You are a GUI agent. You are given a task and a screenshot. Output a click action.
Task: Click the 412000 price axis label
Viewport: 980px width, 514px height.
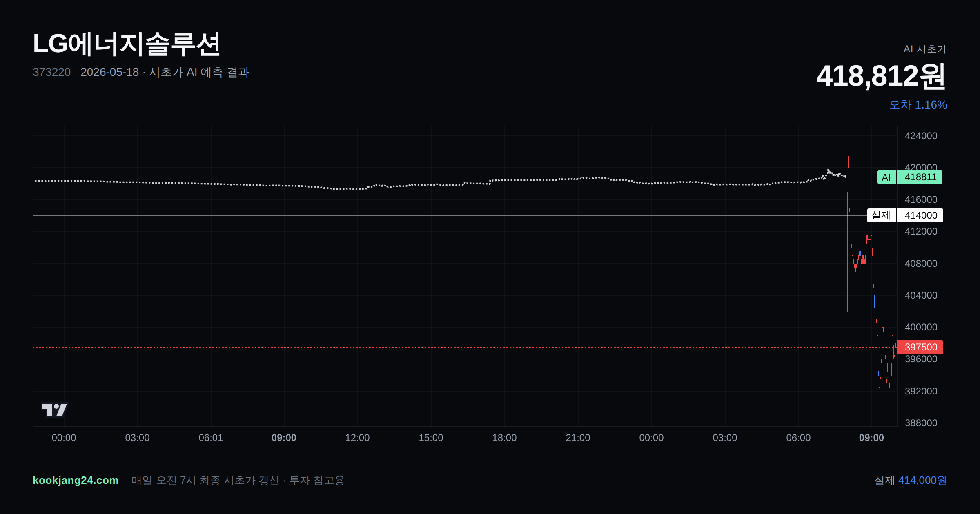coord(921,231)
